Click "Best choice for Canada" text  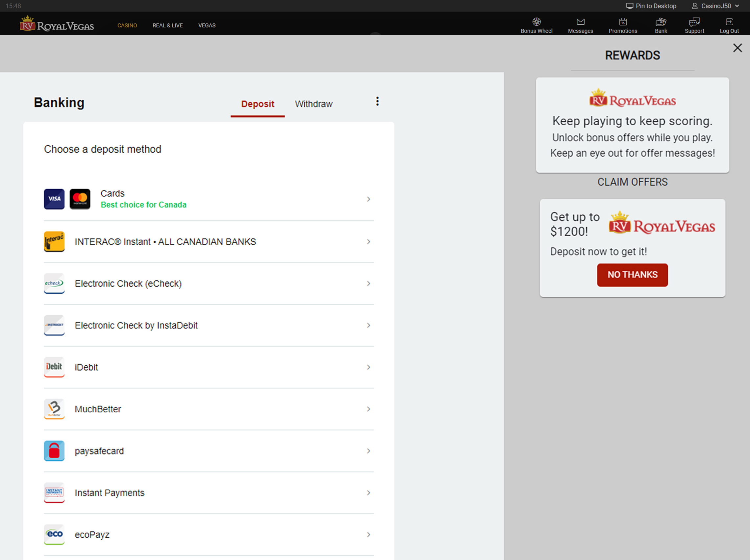(x=143, y=205)
